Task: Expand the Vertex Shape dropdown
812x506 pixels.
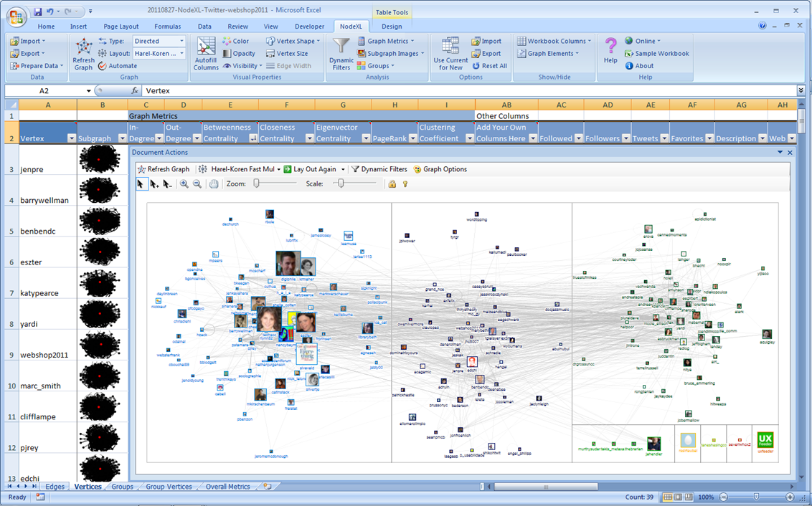Action: click(293, 41)
